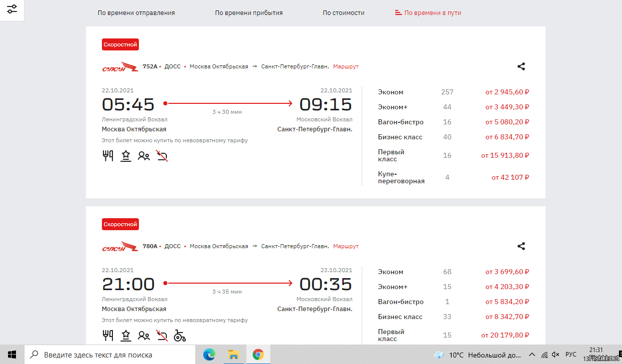Click the taskbar search field
This screenshot has height=364, width=622.
click(x=109, y=355)
